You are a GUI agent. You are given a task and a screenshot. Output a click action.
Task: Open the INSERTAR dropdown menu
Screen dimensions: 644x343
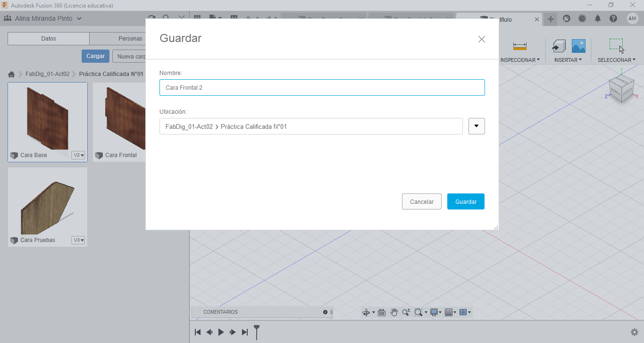(568, 60)
